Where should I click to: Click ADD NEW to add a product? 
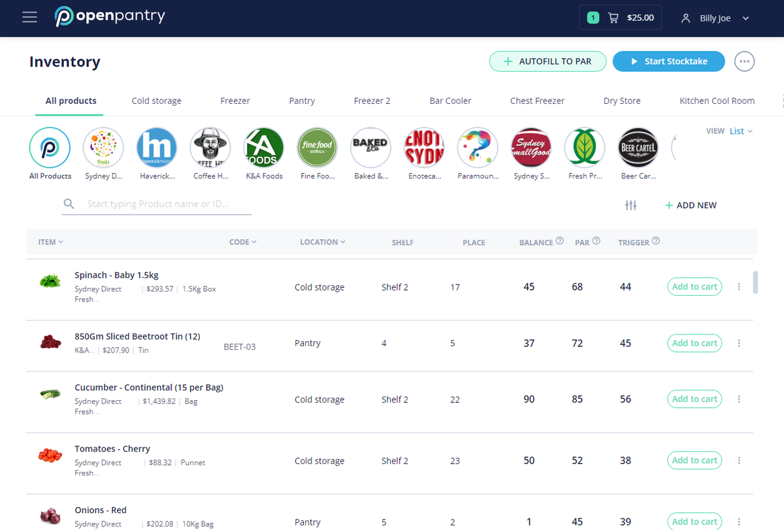coord(691,205)
